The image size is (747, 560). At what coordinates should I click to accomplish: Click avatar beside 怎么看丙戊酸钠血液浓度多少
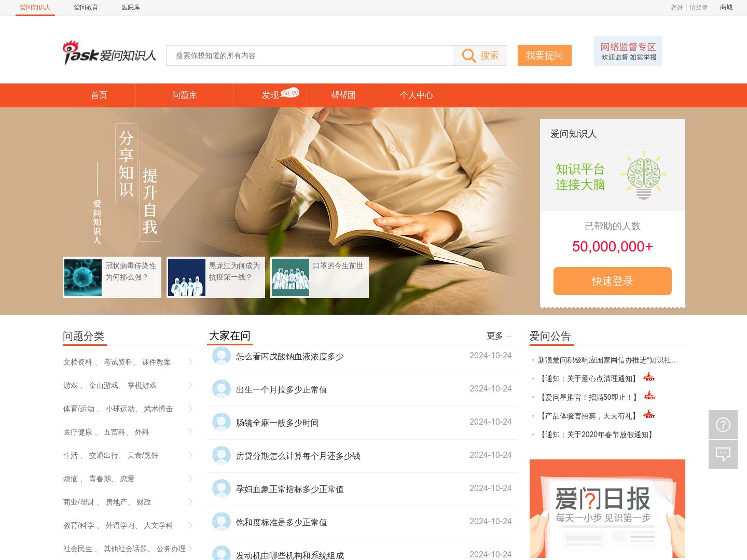click(x=222, y=356)
